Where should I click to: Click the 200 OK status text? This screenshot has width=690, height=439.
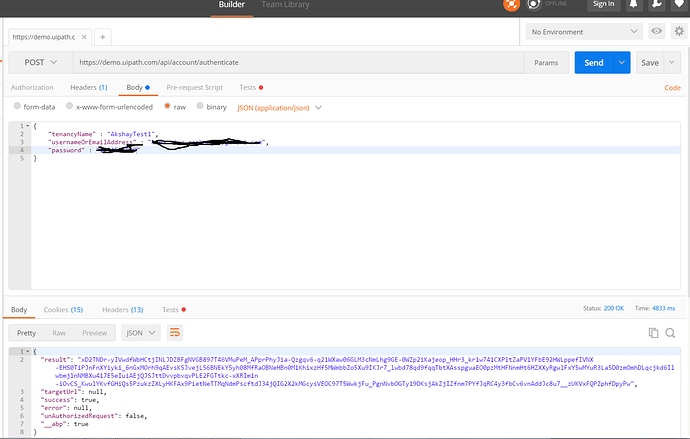tap(613, 308)
